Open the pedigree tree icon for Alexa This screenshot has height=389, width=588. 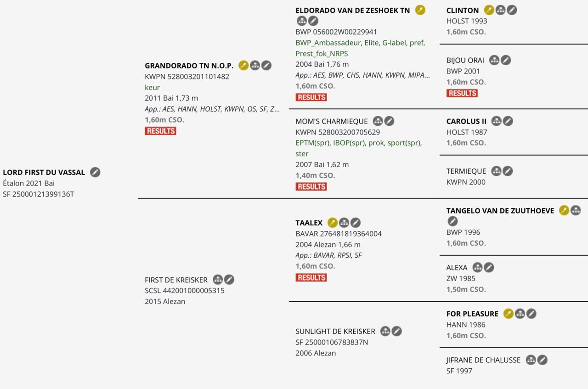click(x=478, y=267)
